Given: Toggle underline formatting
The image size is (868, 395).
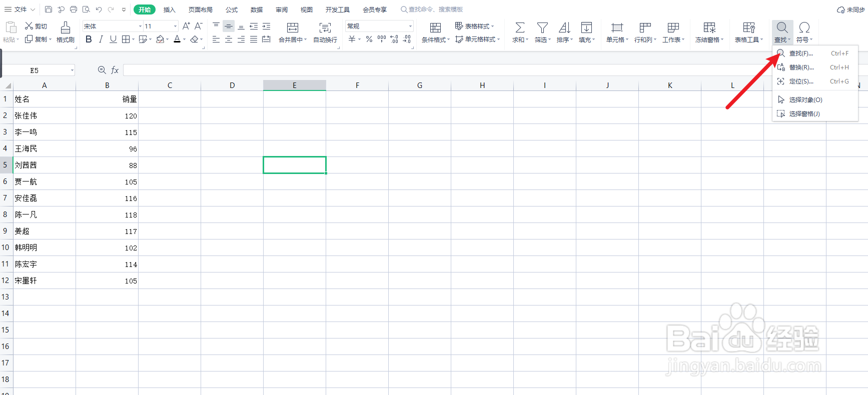Looking at the screenshot, I should coord(113,39).
